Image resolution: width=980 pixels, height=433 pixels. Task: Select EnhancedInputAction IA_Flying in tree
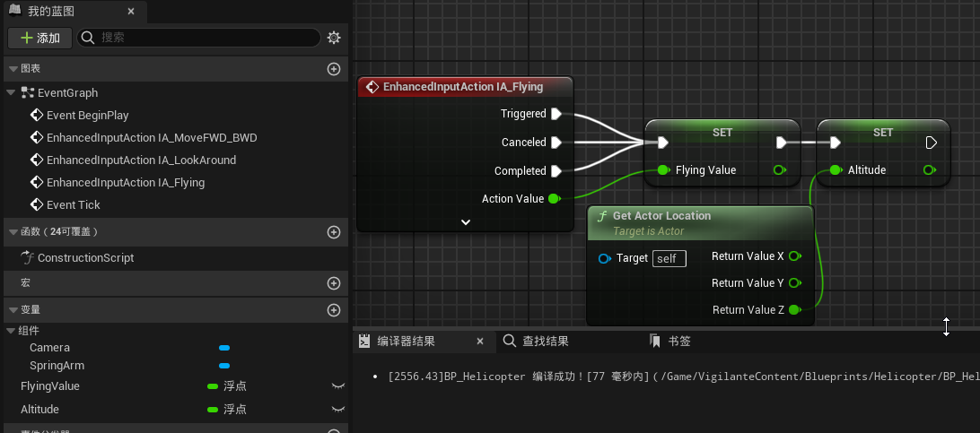tap(126, 182)
